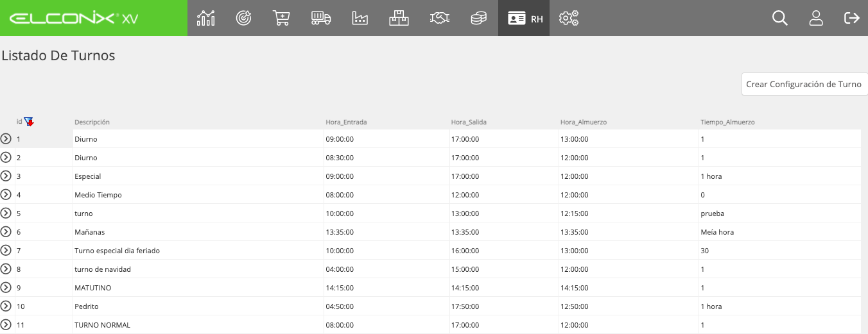Viewport: 868px width, 334px height.
Task: Click the 16:00:00 exit time cell
Action: pyautogui.click(x=504, y=251)
